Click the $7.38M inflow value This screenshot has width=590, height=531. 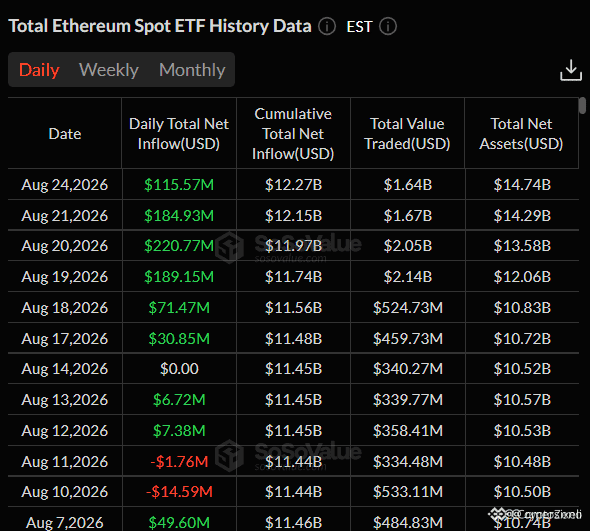[179, 431]
